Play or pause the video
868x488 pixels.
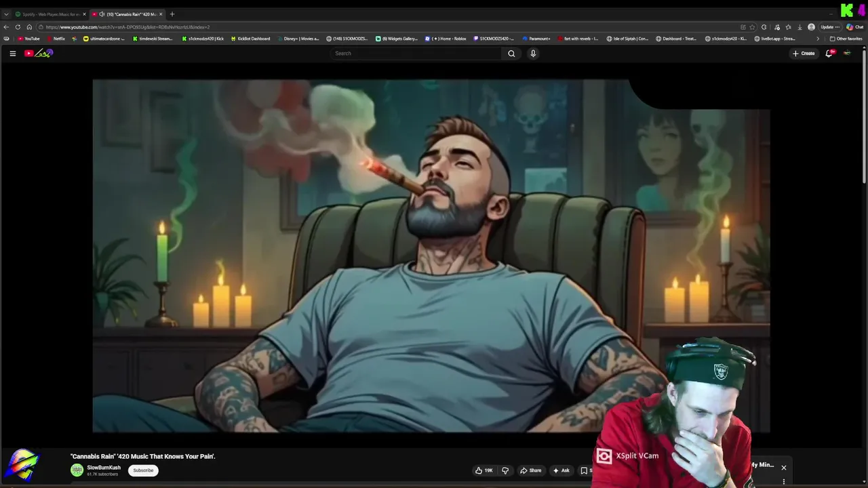[431, 256]
